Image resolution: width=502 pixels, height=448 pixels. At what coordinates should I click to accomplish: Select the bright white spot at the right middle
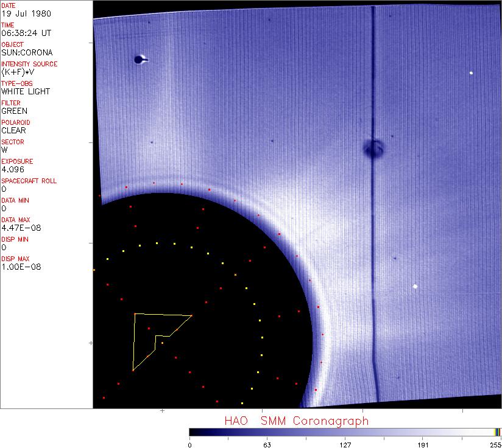tap(415, 286)
